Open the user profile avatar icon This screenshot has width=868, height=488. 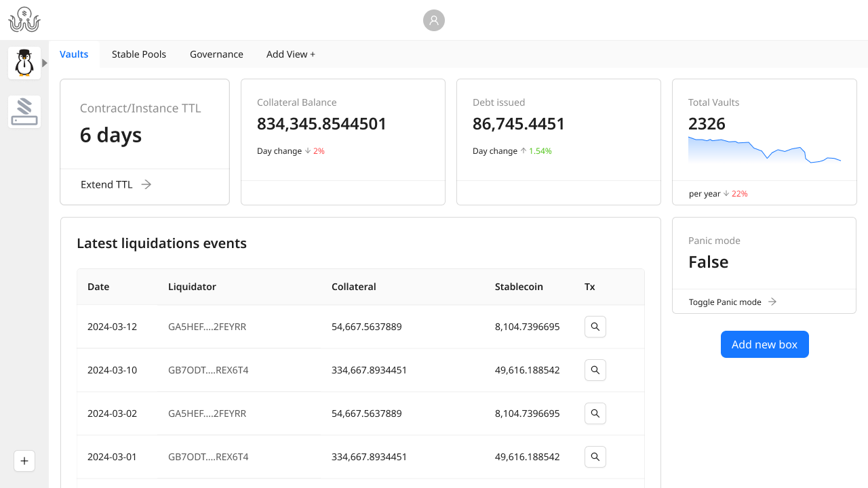[434, 20]
